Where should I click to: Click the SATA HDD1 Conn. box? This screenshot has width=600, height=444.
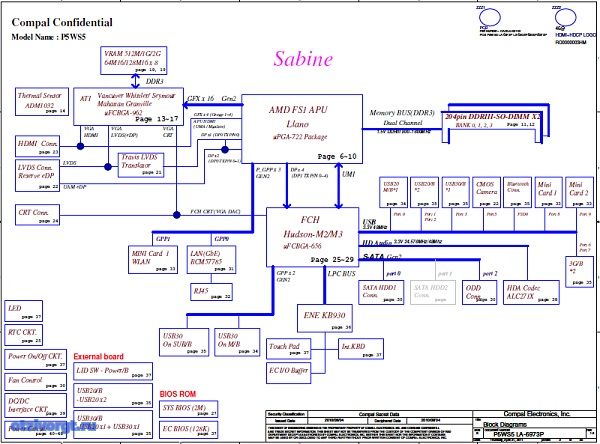point(381,292)
